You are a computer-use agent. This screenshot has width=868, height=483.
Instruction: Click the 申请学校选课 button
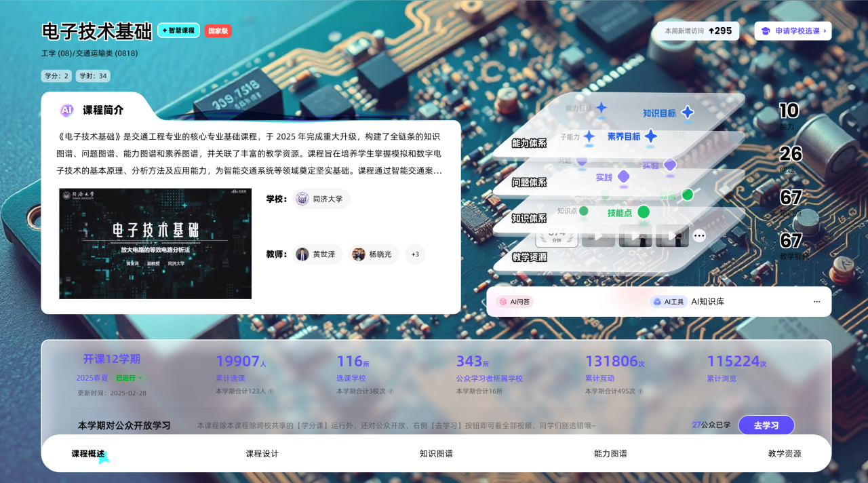coord(793,31)
